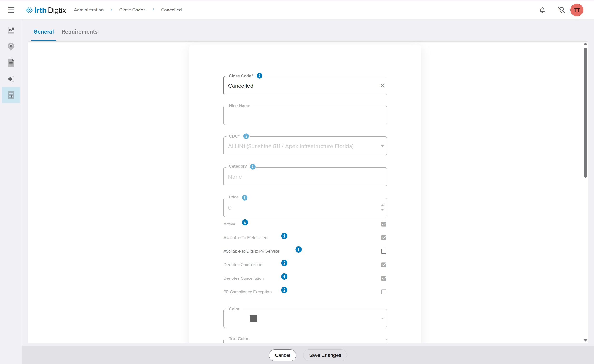Open the analytics chart sidebar icon
The height and width of the screenshot is (364, 594).
coord(11,30)
